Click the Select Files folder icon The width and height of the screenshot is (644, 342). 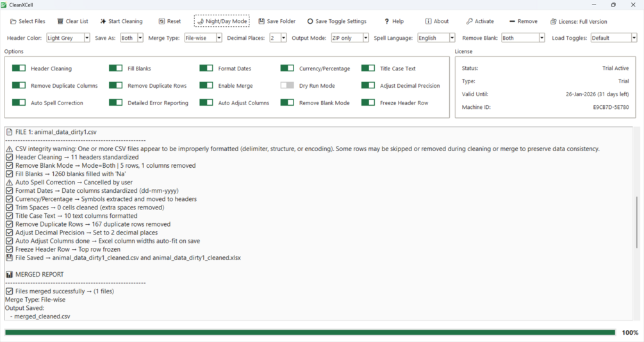click(13, 21)
